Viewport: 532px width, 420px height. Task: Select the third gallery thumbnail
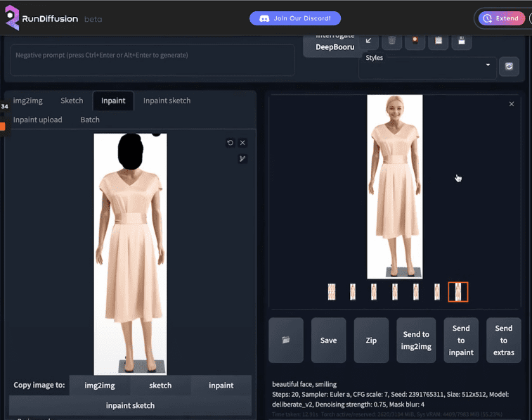point(374,292)
